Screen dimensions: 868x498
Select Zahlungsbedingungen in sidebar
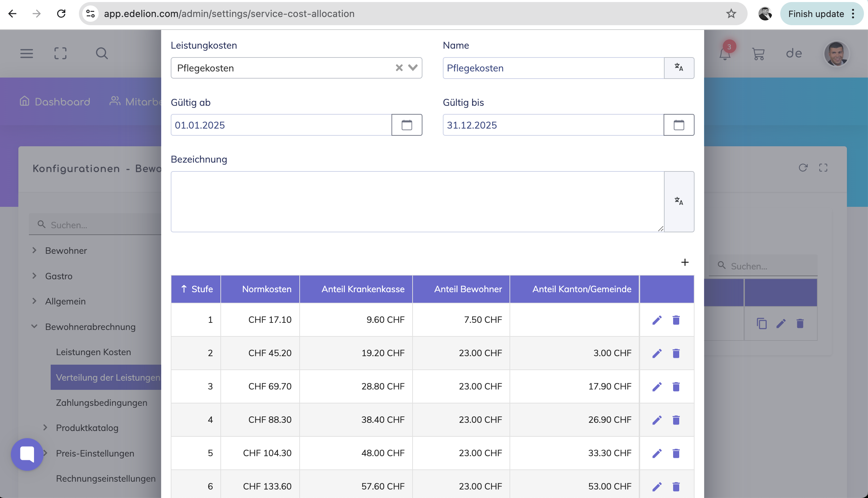102,402
